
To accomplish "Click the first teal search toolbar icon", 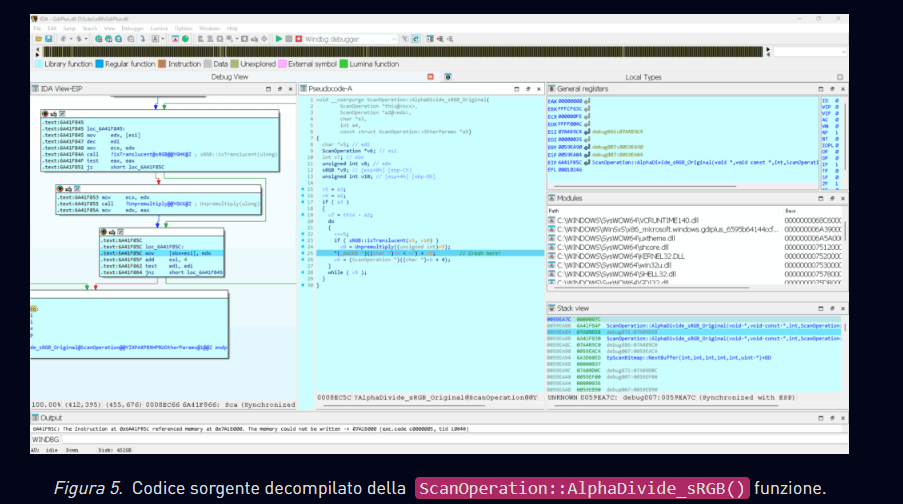I will [x=98, y=39].
